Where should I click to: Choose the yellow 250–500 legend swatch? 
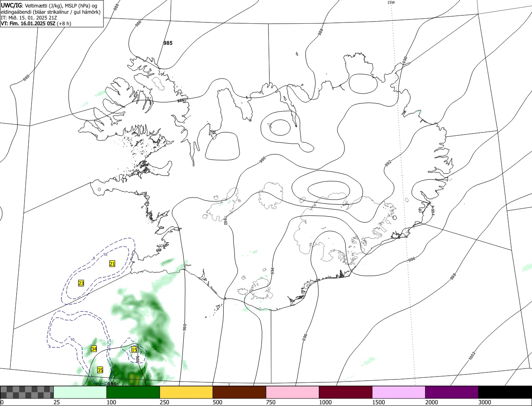(186, 392)
